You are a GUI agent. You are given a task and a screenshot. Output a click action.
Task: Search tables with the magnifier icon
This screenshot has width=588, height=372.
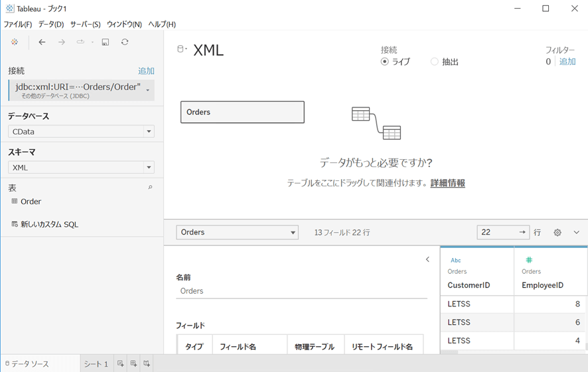pos(150,187)
